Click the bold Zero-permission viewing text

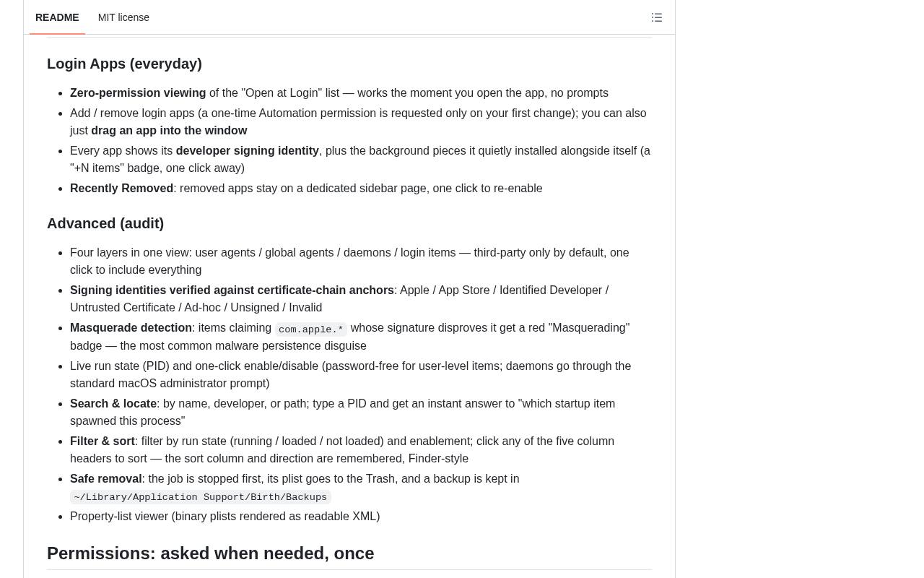pos(138,92)
